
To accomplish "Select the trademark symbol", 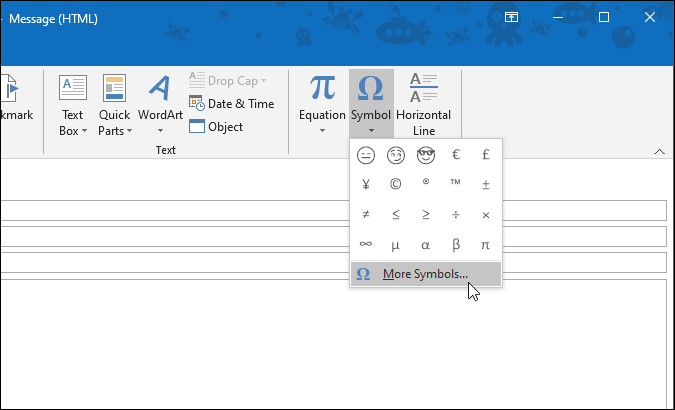I will 456,185.
